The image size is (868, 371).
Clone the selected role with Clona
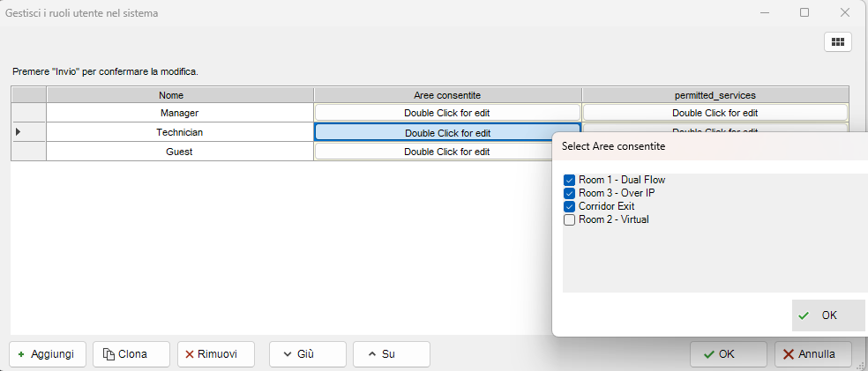pyautogui.click(x=131, y=354)
